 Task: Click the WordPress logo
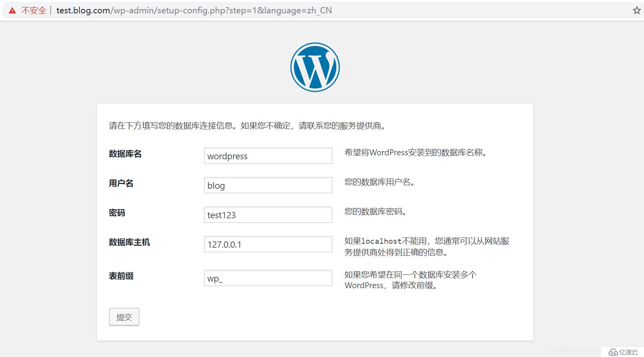tap(315, 67)
